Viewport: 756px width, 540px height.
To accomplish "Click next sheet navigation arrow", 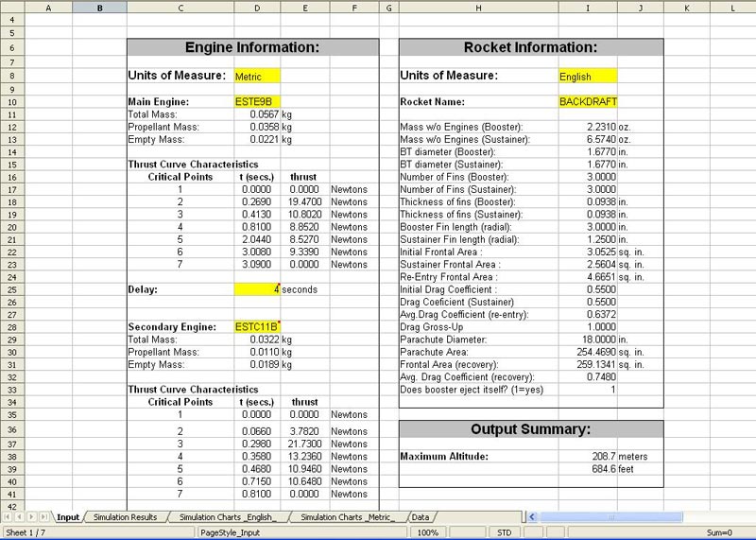I will coord(30,517).
